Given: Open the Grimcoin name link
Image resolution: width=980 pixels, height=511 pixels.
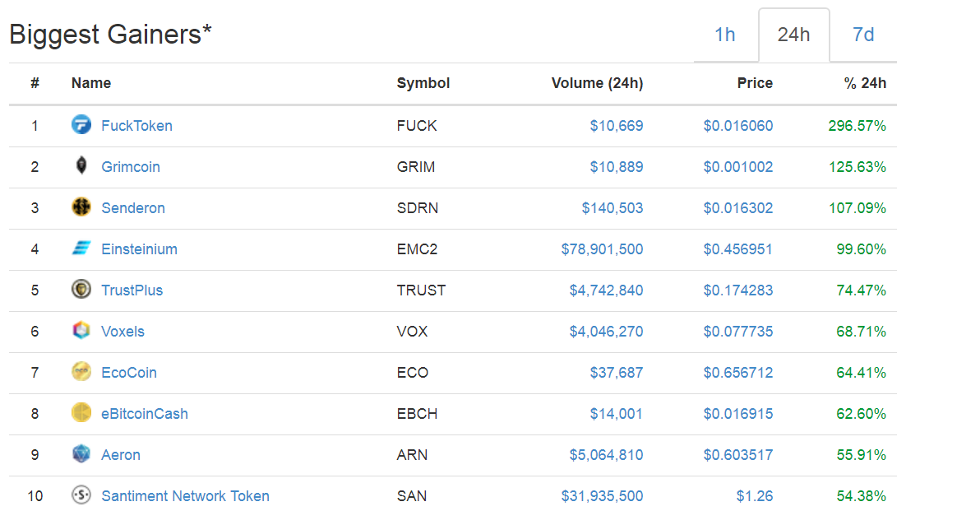Looking at the screenshot, I should pos(131,167).
